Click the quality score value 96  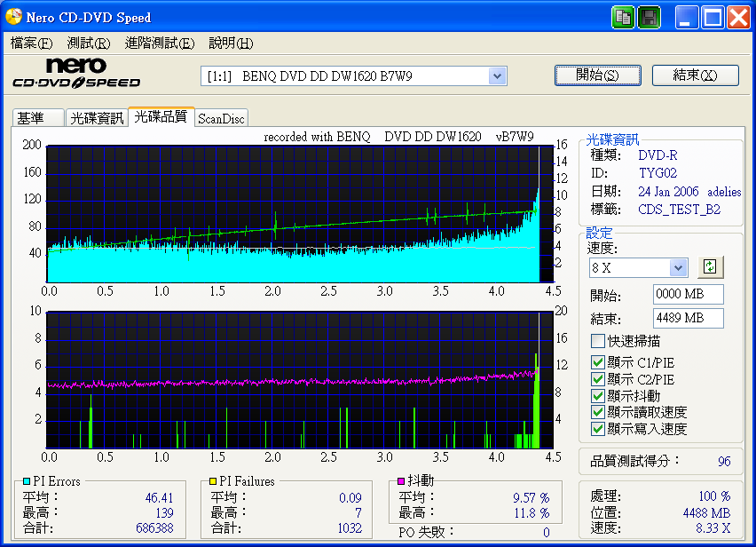(724, 462)
